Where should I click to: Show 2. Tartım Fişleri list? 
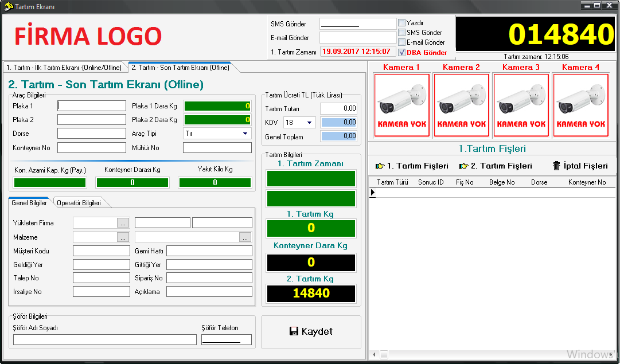tap(496, 166)
